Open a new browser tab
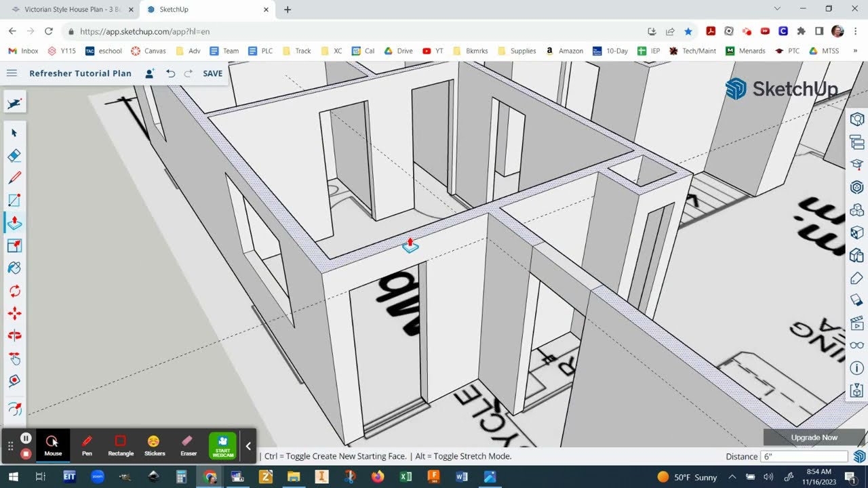868x488 pixels. pos(288,9)
